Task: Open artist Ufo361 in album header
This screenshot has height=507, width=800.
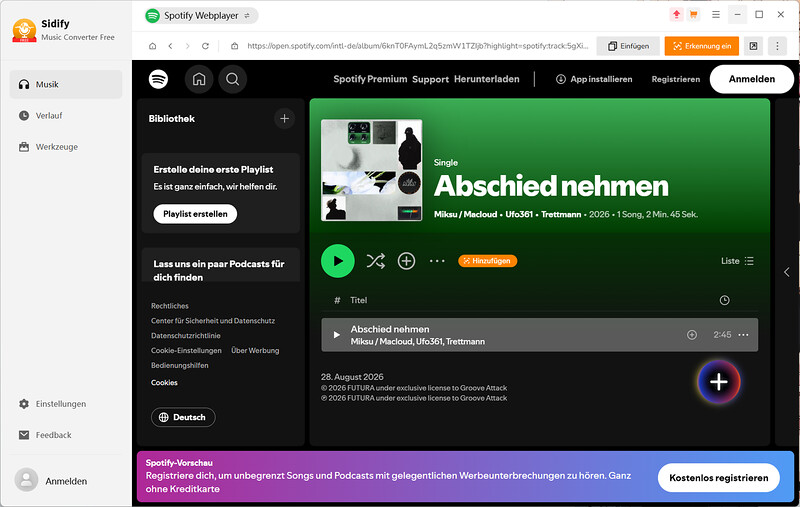Action: 519,214
